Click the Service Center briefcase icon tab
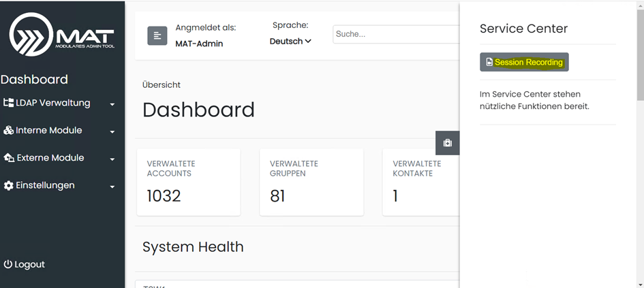The width and height of the screenshot is (644, 288). [447, 143]
